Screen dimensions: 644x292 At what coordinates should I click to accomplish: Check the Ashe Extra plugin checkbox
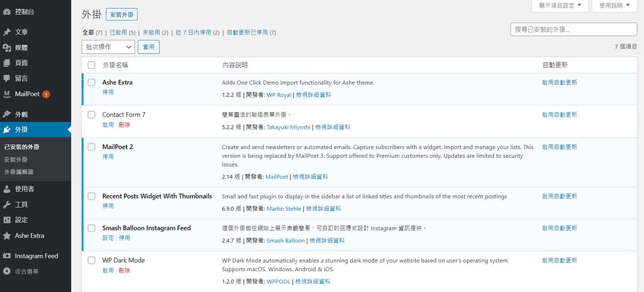coord(91,82)
